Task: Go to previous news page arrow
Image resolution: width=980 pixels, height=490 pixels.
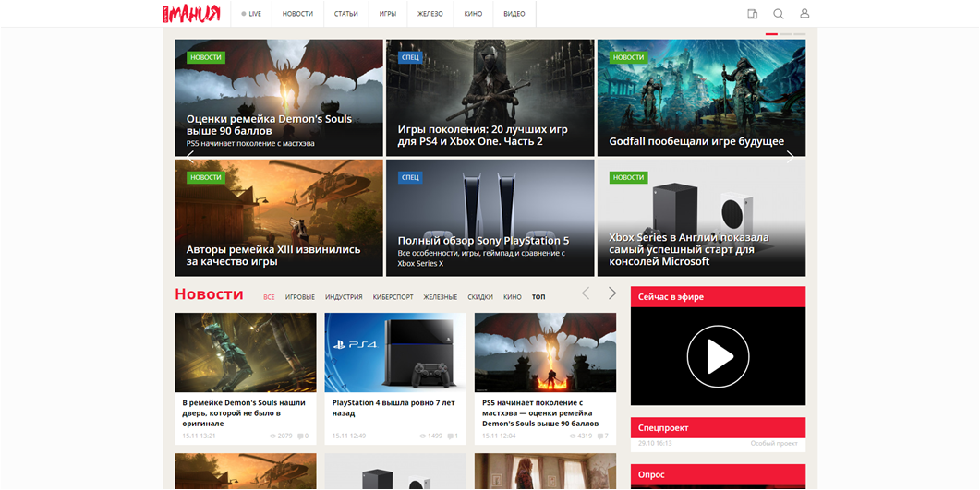Action: click(586, 293)
